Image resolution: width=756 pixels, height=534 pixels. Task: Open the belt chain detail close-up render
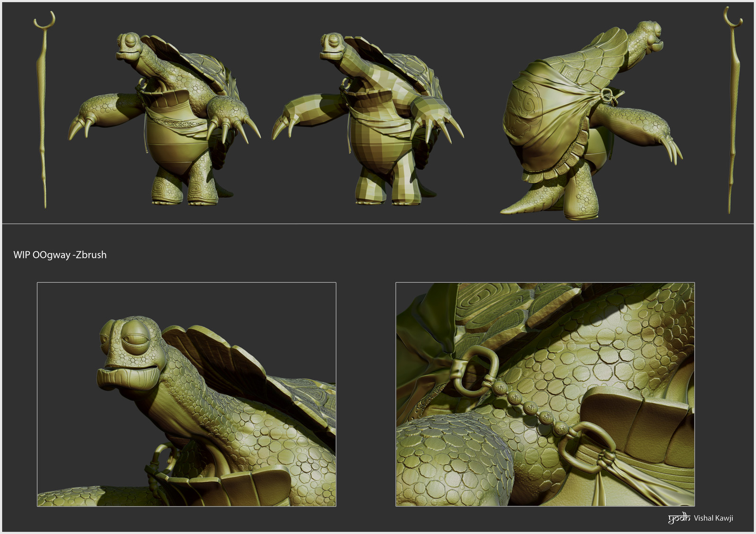click(545, 394)
